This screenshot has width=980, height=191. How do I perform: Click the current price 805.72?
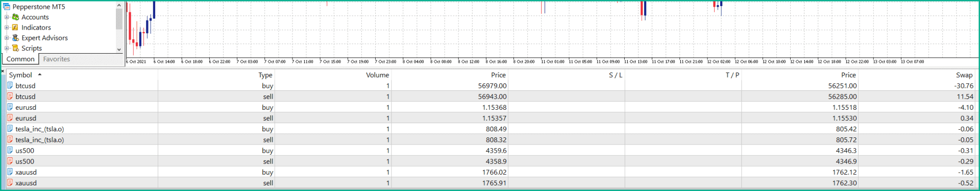[846, 139]
